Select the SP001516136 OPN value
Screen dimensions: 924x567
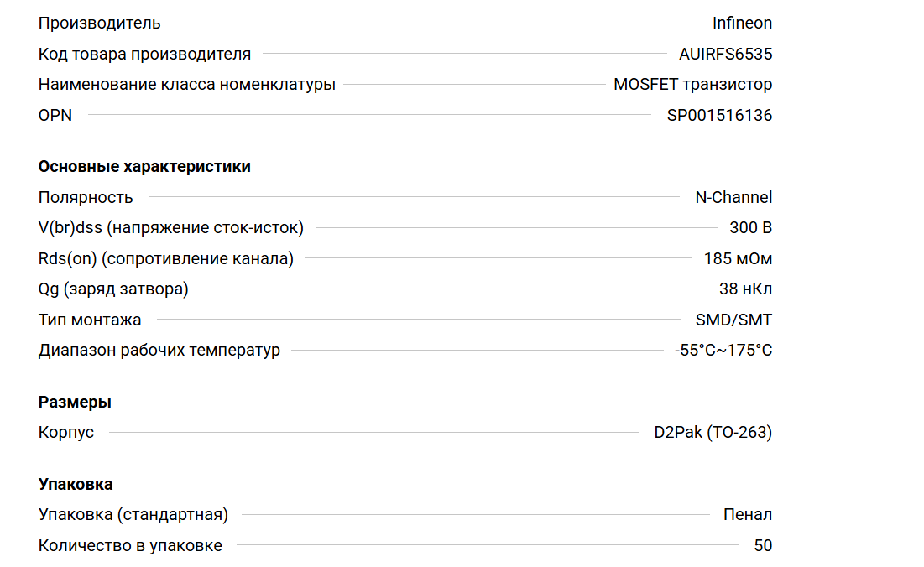pyautogui.click(x=719, y=116)
